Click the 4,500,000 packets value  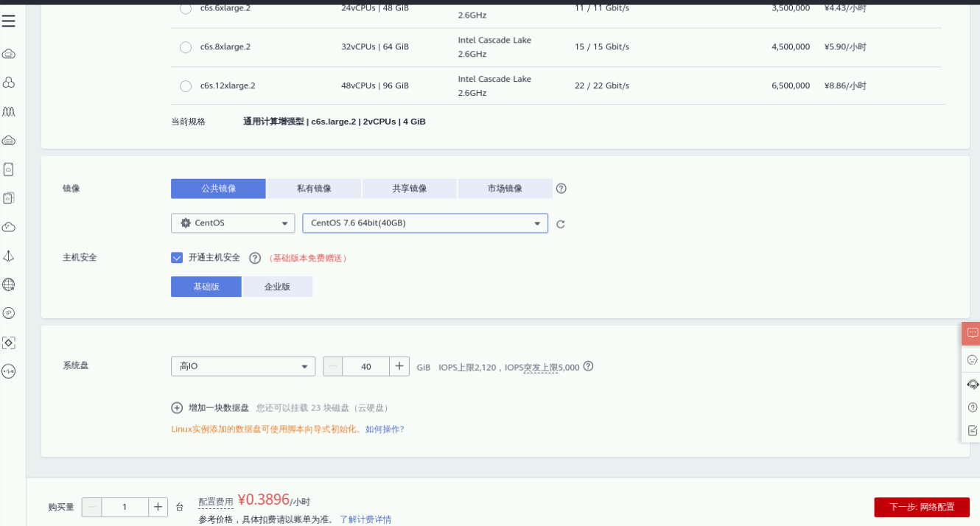791,47
